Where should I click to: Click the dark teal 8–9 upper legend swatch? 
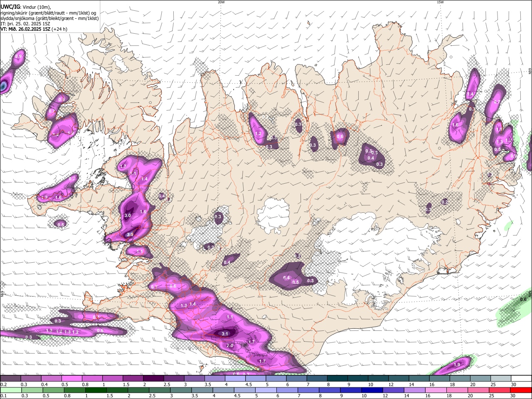pos(337,378)
